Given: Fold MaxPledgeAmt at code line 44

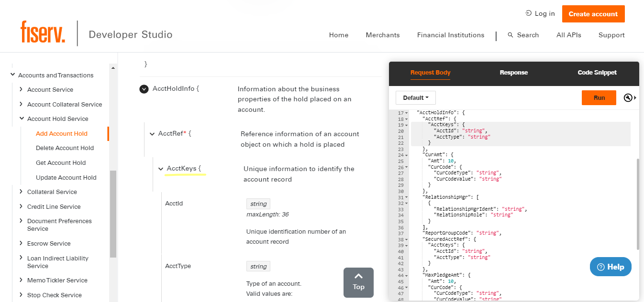Looking at the screenshot, I should click(x=407, y=276).
